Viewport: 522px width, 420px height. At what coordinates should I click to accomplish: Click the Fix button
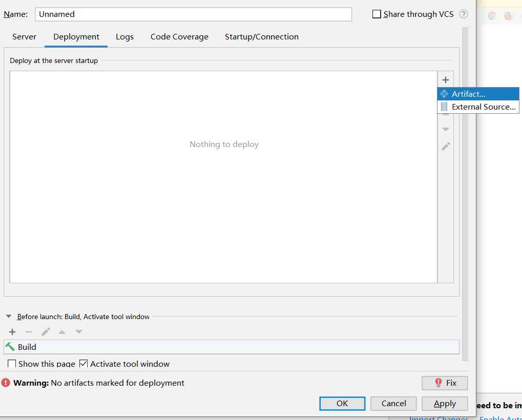tap(445, 383)
